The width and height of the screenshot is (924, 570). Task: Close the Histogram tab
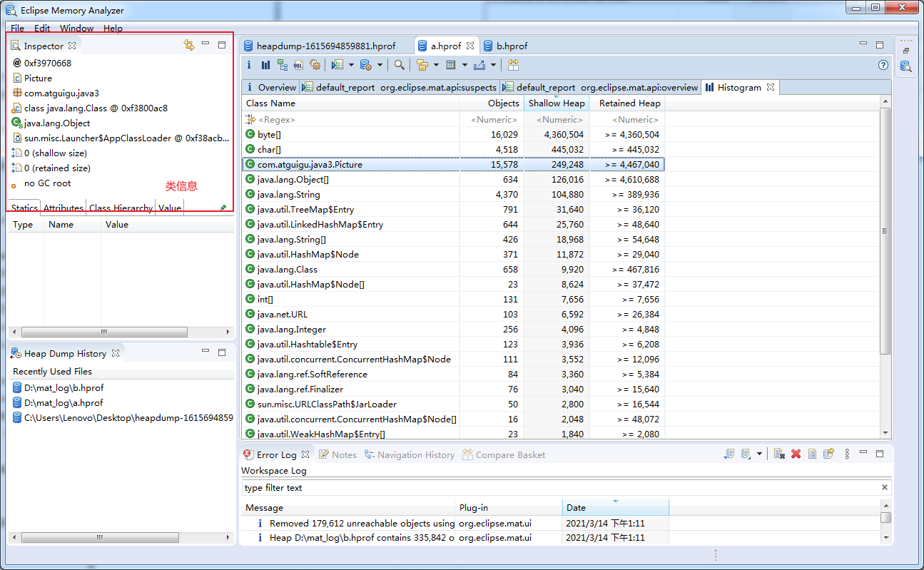pos(771,87)
